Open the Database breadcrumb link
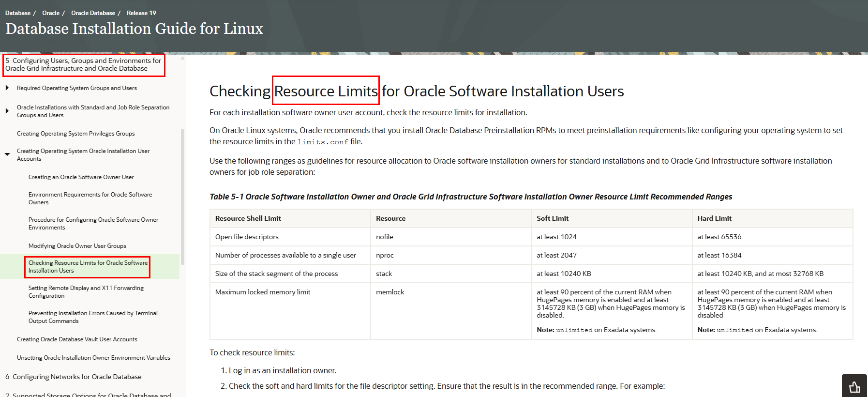Viewport: 868px width, 397px height. [18, 13]
